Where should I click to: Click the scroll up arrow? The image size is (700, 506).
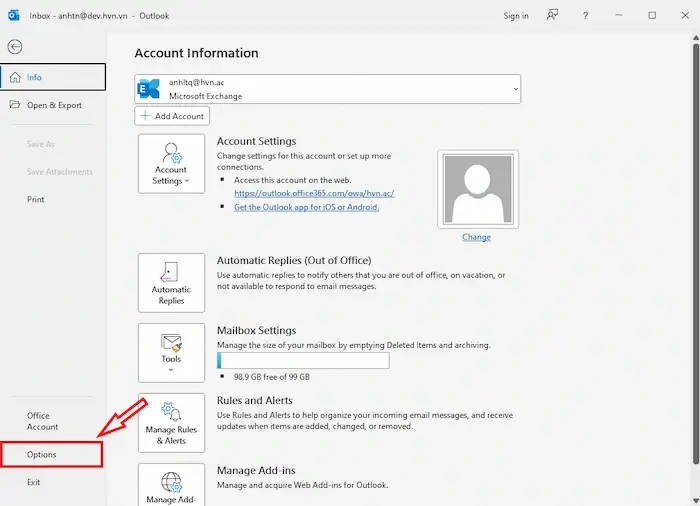696,38
